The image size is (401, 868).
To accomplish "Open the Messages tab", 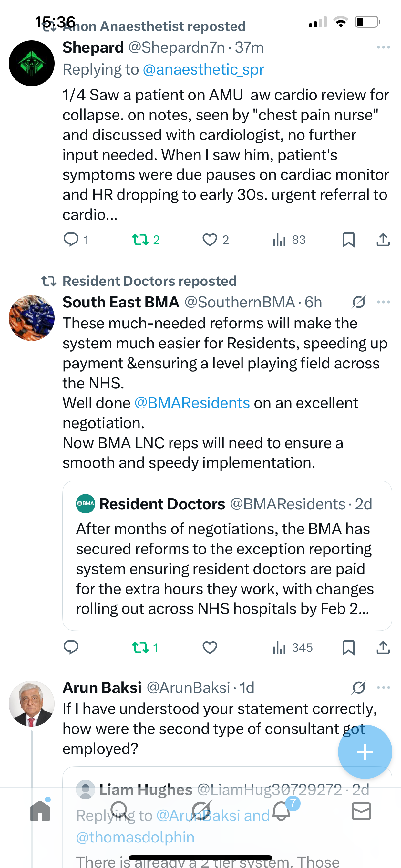I will click(x=361, y=811).
